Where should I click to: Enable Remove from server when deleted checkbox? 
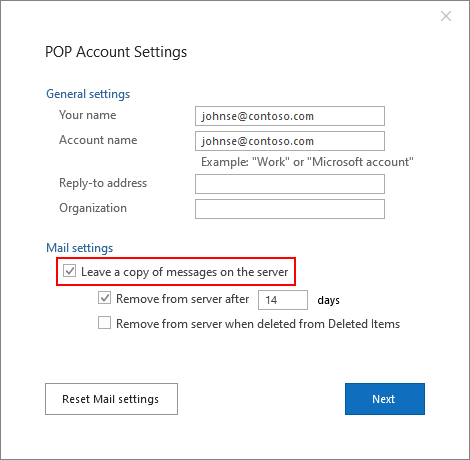[x=104, y=323]
